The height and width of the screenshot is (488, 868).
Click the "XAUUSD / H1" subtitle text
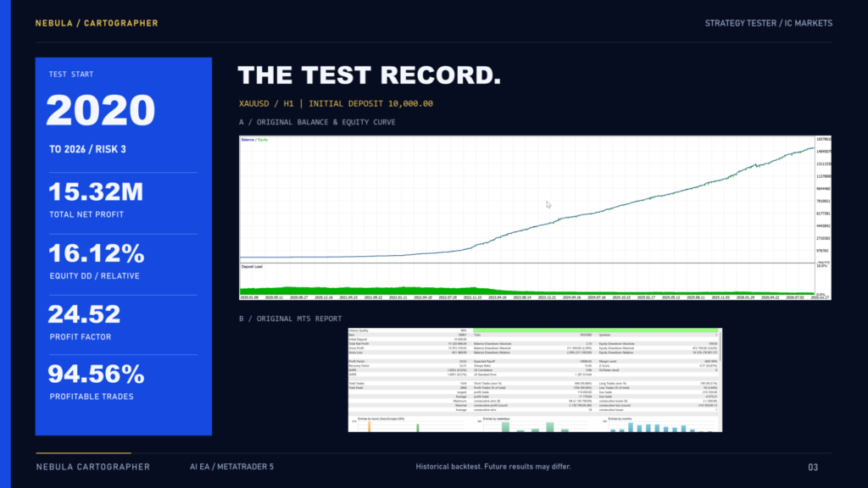tap(266, 103)
